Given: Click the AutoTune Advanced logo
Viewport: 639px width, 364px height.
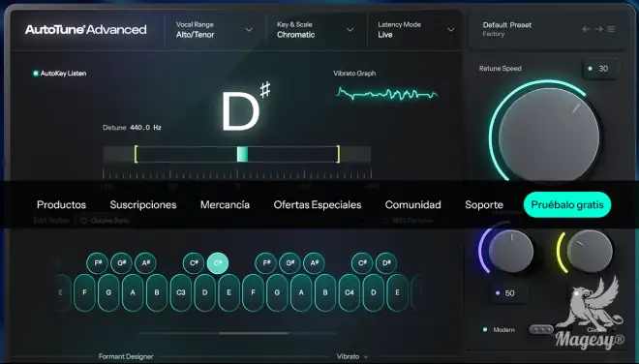Looking at the screenshot, I should pyautogui.click(x=86, y=29).
